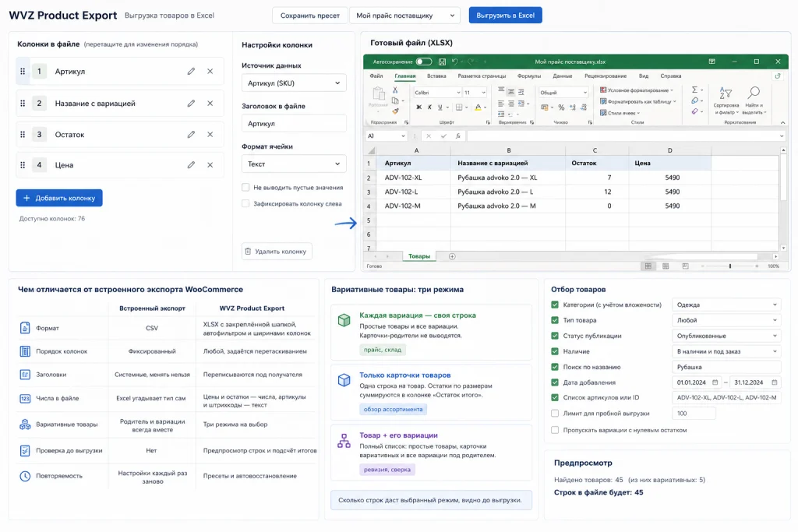The image size is (798, 532).
Task: Toggle the Автосохранение switch
Action: 423,62
